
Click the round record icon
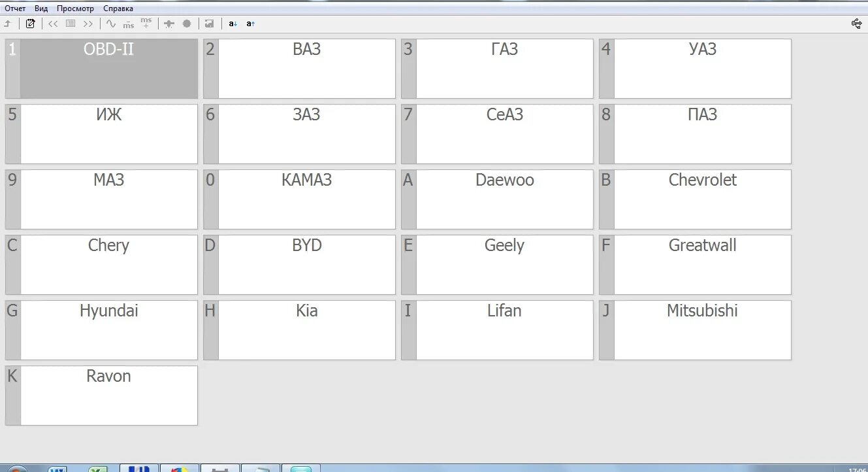pyautogui.click(x=187, y=24)
